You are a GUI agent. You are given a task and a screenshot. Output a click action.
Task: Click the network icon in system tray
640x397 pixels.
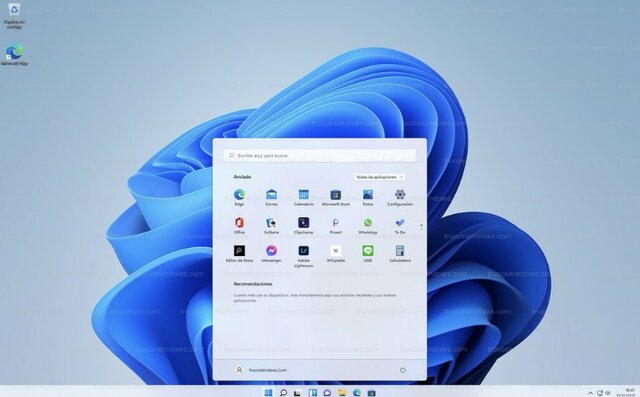[x=600, y=393]
